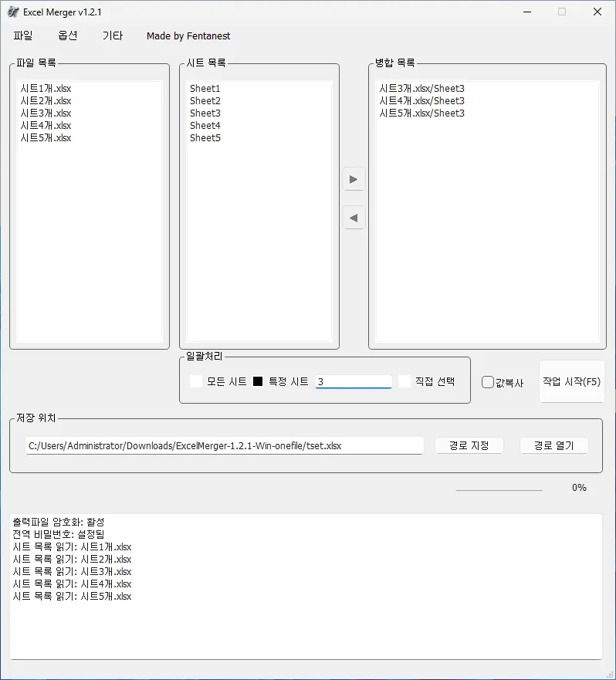The width and height of the screenshot is (616, 680).
Task: Select 시트3개.xlsx in the file list
Action: [x=89, y=113]
